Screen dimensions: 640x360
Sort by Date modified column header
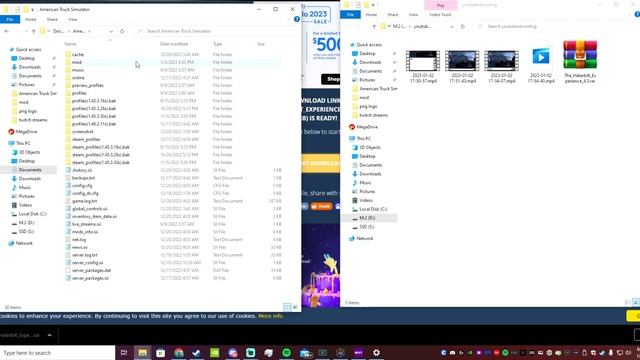point(174,44)
